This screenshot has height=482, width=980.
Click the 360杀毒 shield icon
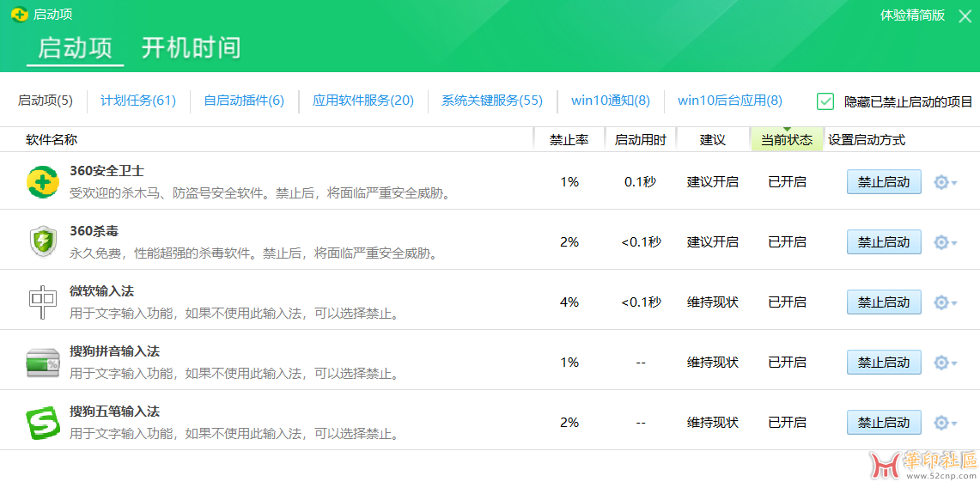[42, 242]
